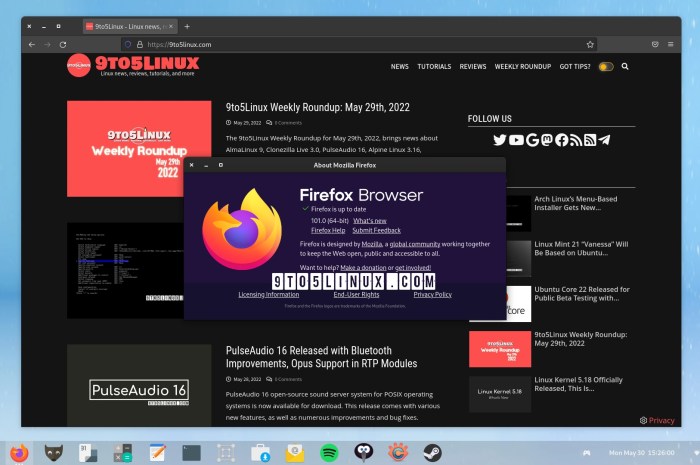
Task: Launch GIMP from the dock
Action: [x=54, y=453]
